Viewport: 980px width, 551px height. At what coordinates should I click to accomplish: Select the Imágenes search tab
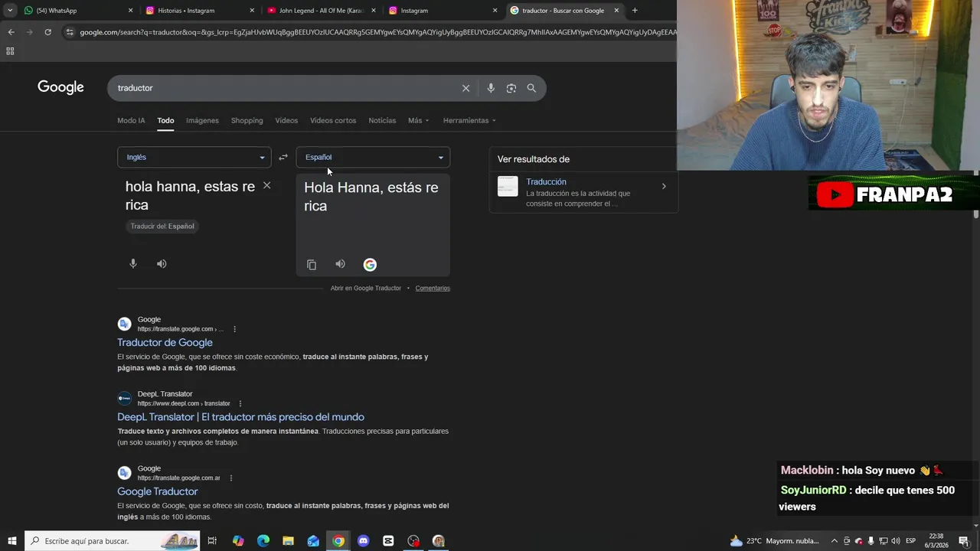click(x=202, y=120)
